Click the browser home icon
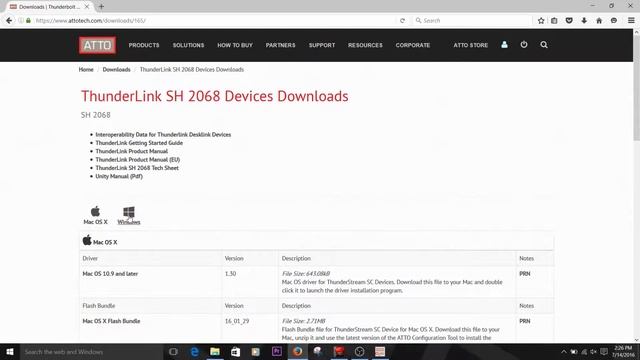 pyautogui.click(x=599, y=20)
